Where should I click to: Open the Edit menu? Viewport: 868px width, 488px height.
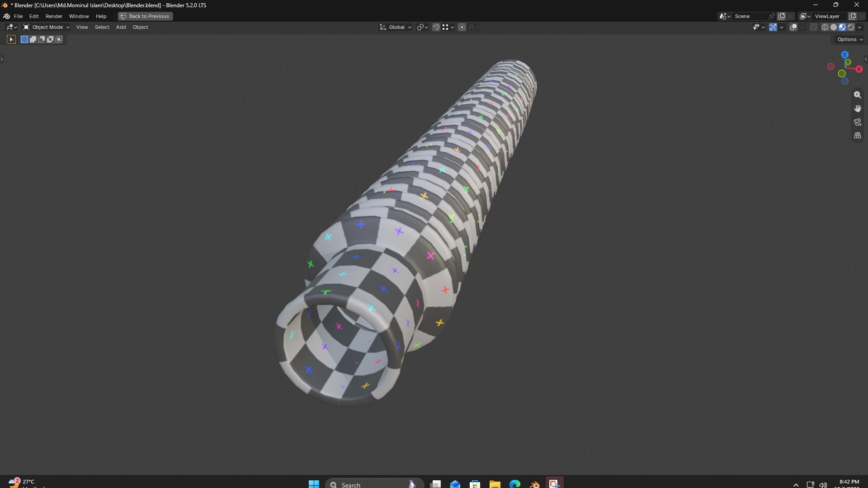(34, 16)
